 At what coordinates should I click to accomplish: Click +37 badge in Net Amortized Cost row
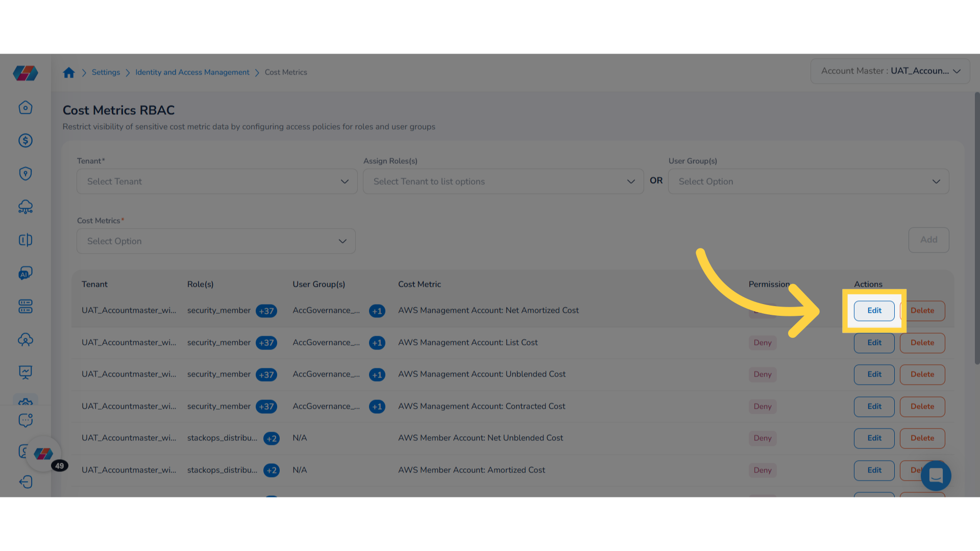click(x=266, y=311)
